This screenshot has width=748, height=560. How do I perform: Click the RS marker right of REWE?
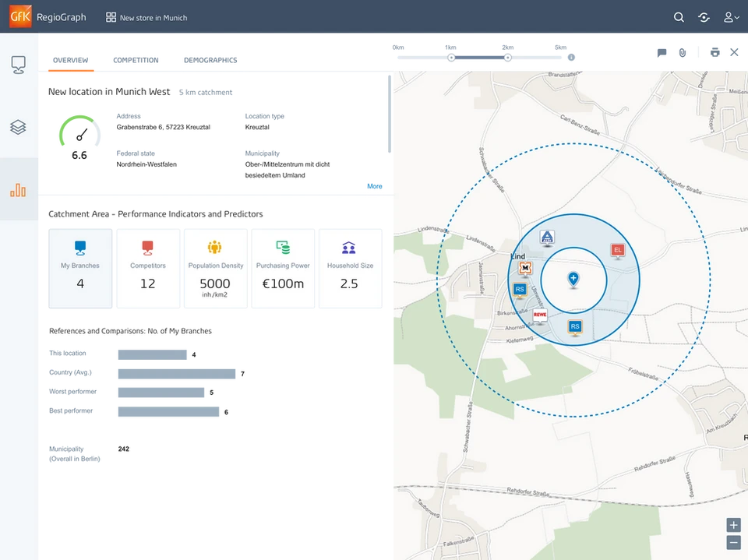pyautogui.click(x=575, y=327)
